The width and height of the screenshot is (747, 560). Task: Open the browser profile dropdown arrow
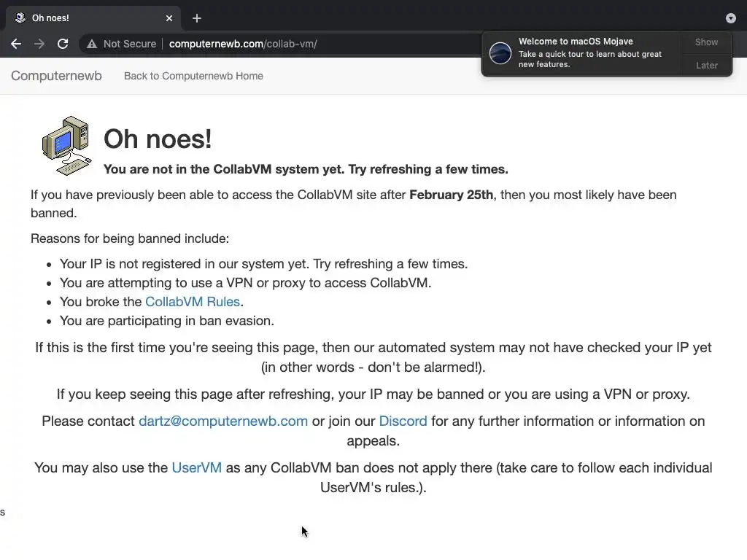tap(730, 18)
